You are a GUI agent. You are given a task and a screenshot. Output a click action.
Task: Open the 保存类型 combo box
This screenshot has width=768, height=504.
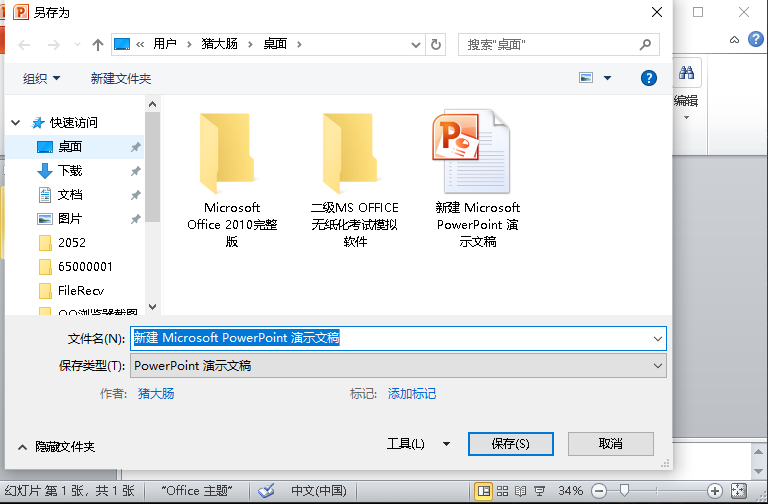click(398, 366)
